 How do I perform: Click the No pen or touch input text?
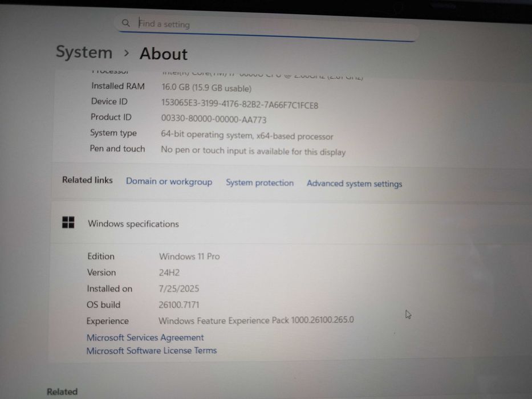point(253,150)
